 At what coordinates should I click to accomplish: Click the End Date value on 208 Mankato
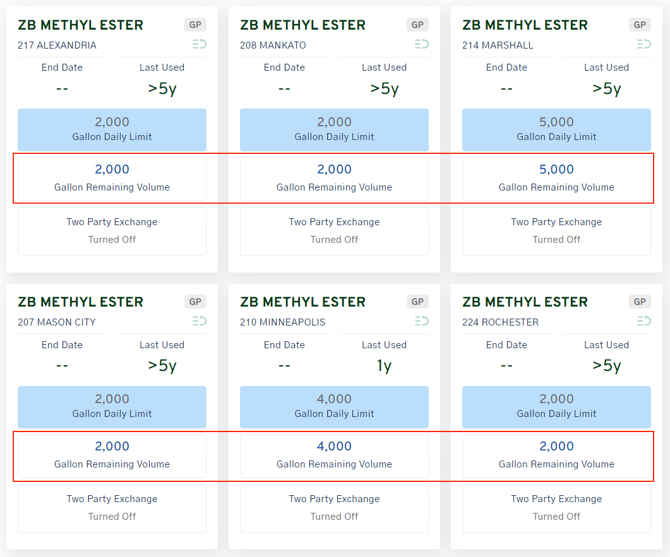(x=284, y=88)
